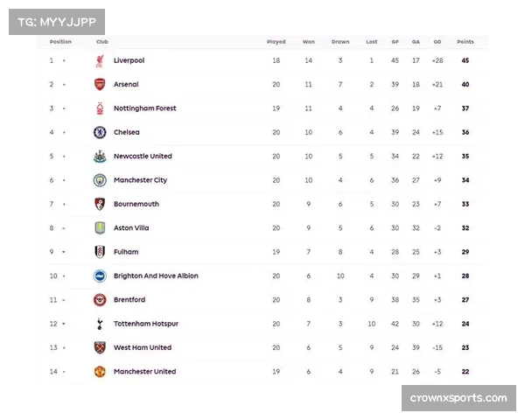Select the West Ham United crest

click(99, 347)
